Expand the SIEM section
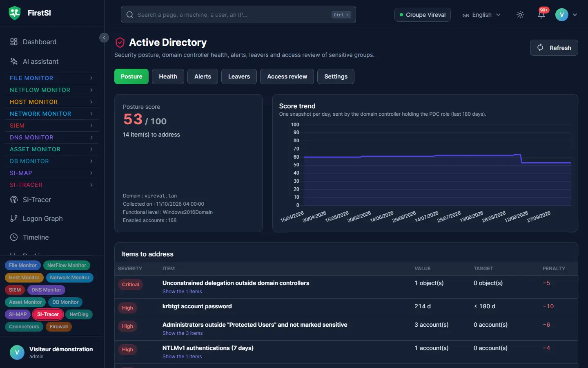This screenshot has width=588, height=368. [x=52, y=126]
